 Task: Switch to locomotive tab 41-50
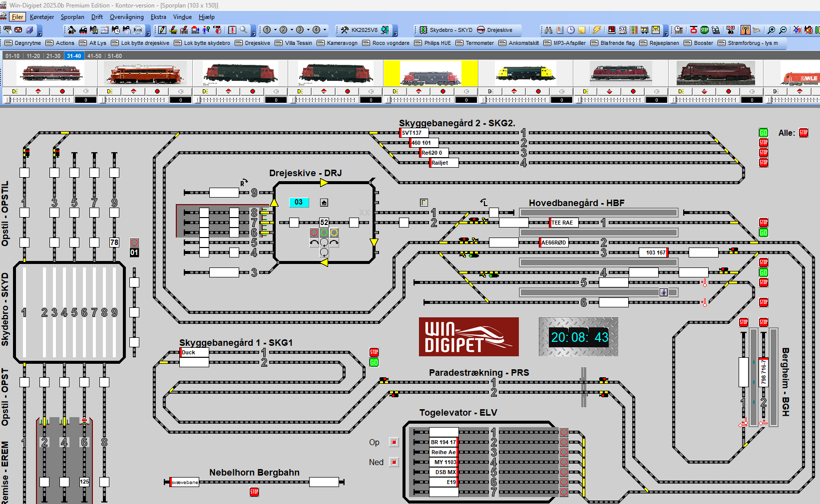pyautogui.click(x=94, y=56)
